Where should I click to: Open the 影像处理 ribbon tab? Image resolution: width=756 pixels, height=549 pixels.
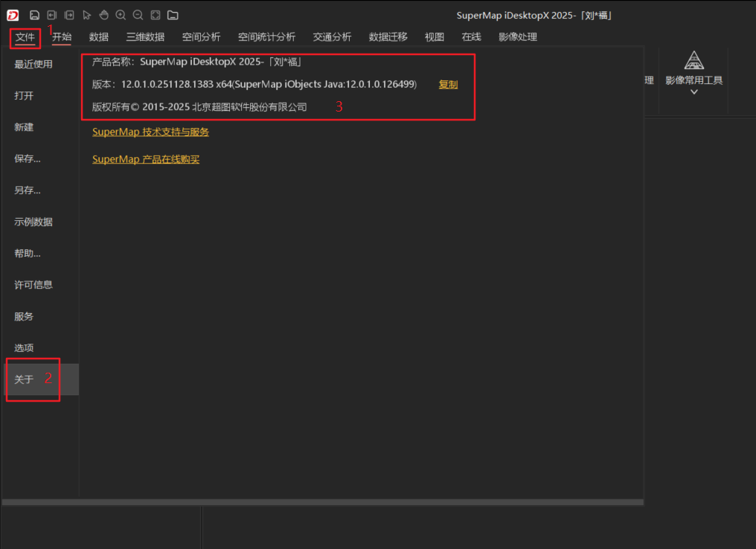point(517,37)
